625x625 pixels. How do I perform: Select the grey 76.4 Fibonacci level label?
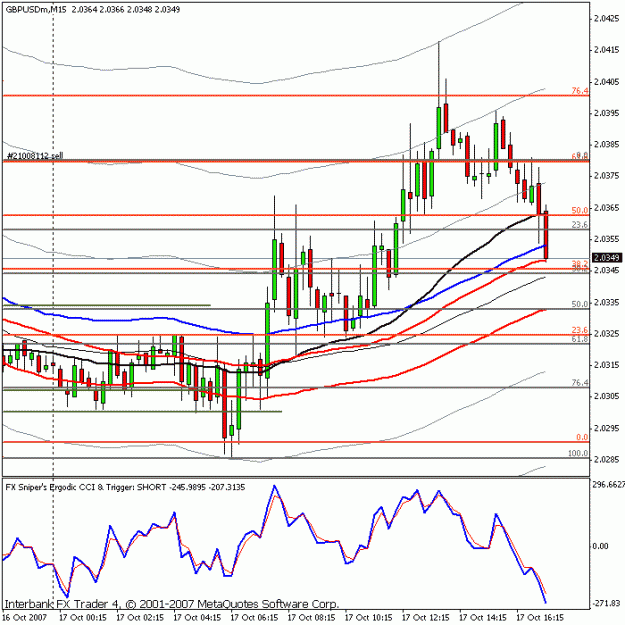tap(580, 383)
